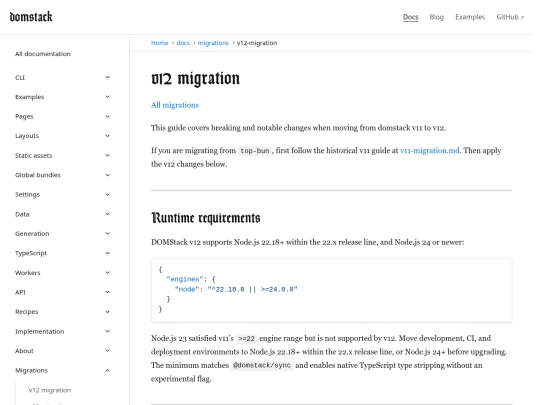
Task: Click the "engines" key in code block
Action: [x=185, y=279]
